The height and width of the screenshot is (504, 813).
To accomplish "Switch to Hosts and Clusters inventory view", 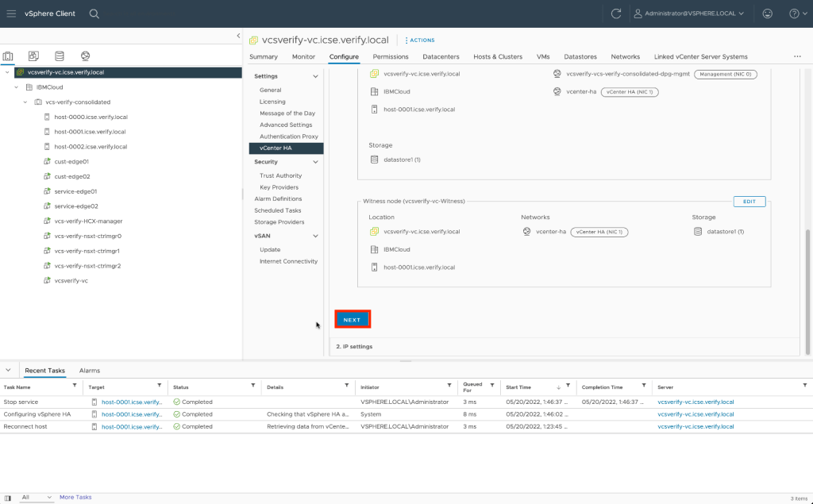I will click(x=9, y=56).
